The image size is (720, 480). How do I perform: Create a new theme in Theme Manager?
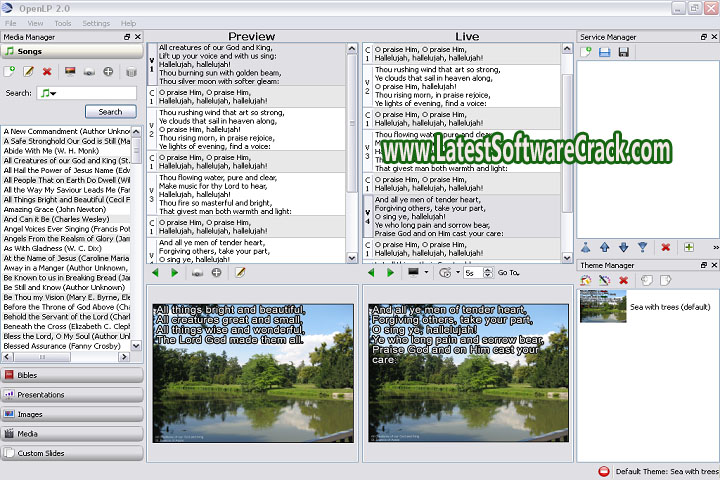585,280
